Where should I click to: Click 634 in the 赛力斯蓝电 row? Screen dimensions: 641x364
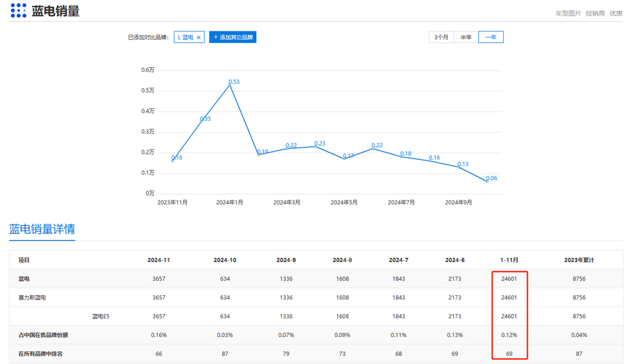click(225, 297)
